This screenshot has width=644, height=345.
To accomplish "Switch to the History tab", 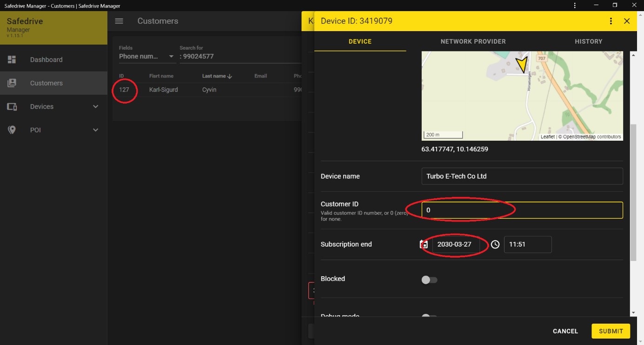I will coord(588,41).
